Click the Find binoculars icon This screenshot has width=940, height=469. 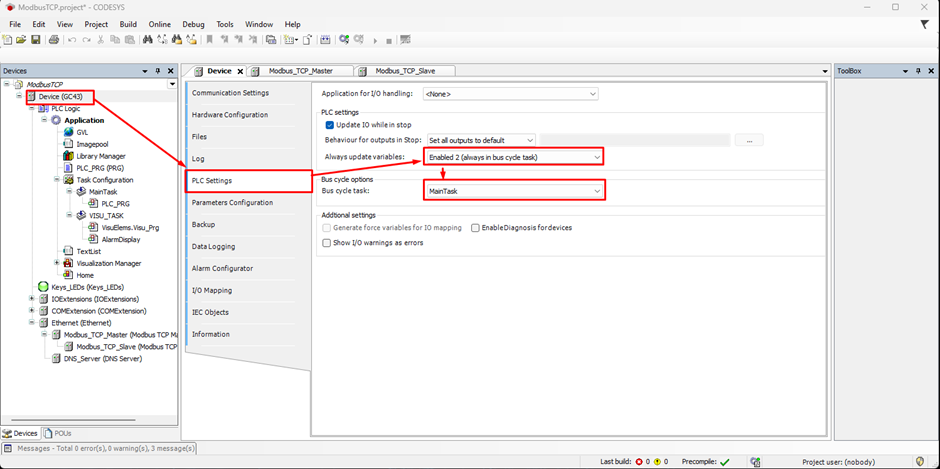(147, 40)
